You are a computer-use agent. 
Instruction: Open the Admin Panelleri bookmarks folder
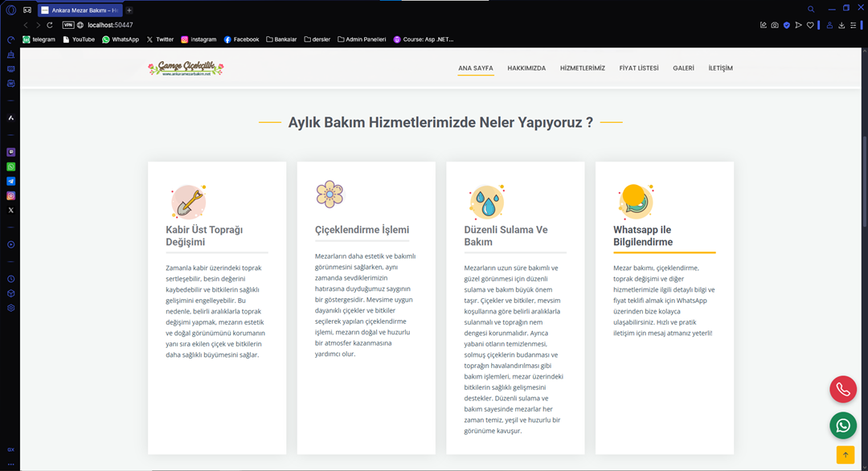(x=362, y=39)
